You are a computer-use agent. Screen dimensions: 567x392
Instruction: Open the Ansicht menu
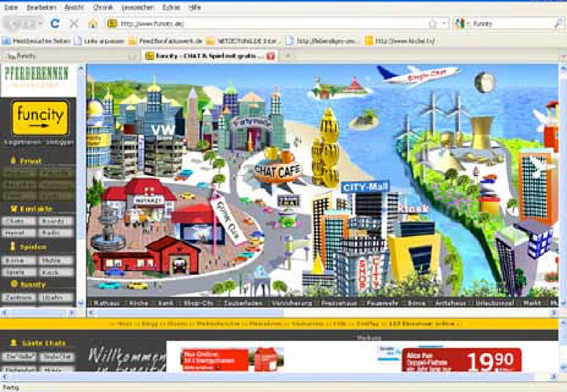tap(74, 7)
